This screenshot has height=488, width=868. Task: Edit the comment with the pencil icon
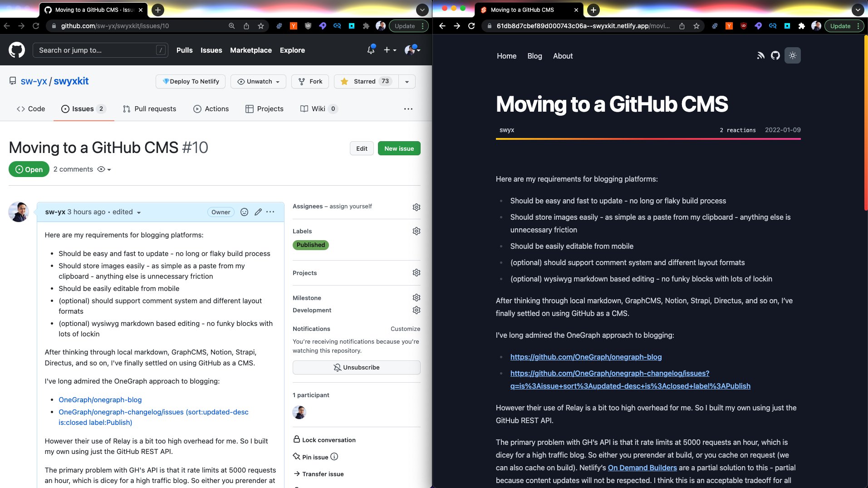tap(258, 212)
